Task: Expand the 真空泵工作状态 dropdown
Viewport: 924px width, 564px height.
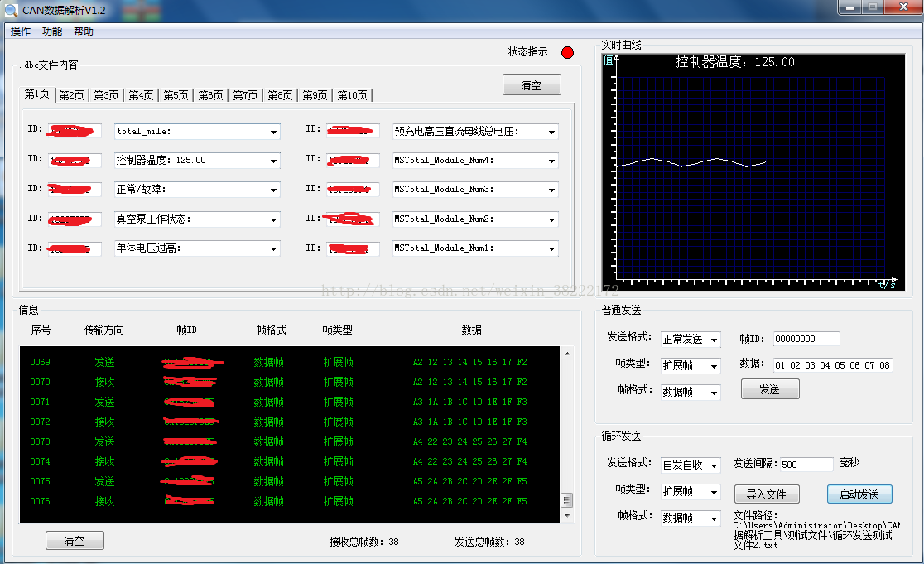Action: click(x=273, y=219)
